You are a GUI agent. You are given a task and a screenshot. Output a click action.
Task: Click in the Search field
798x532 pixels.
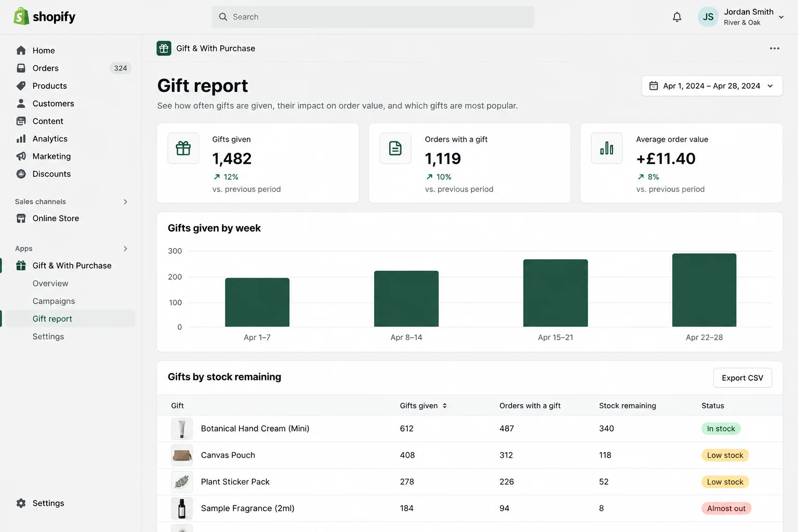coord(373,17)
